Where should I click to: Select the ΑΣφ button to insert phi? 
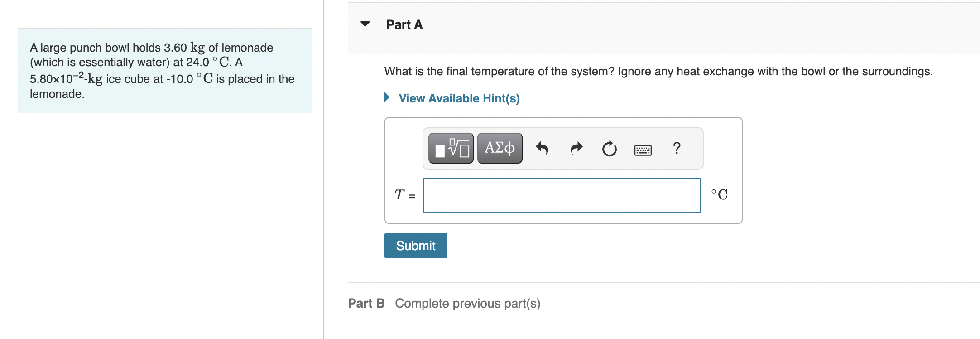click(x=499, y=148)
